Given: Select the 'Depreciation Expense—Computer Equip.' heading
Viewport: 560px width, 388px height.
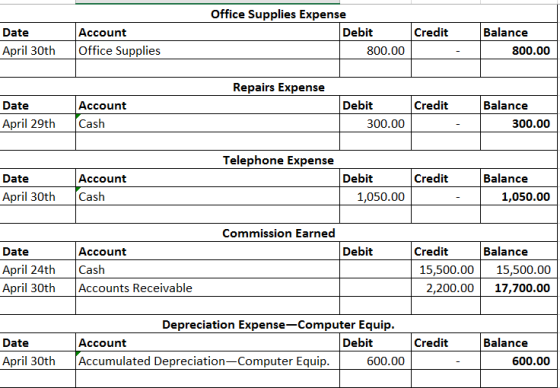Looking at the screenshot, I should click(x=278, y=325).
